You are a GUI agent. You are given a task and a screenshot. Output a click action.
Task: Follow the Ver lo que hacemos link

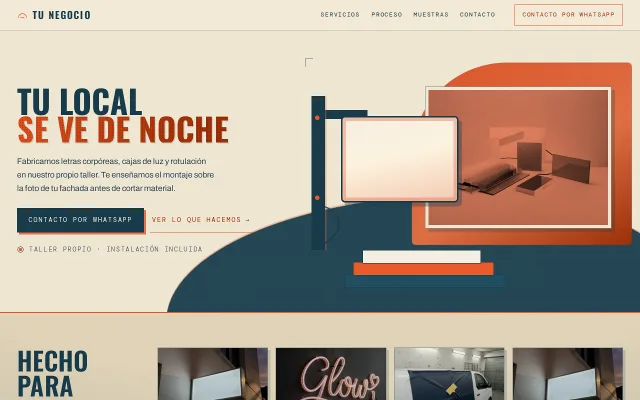click(x=200, y=220)
